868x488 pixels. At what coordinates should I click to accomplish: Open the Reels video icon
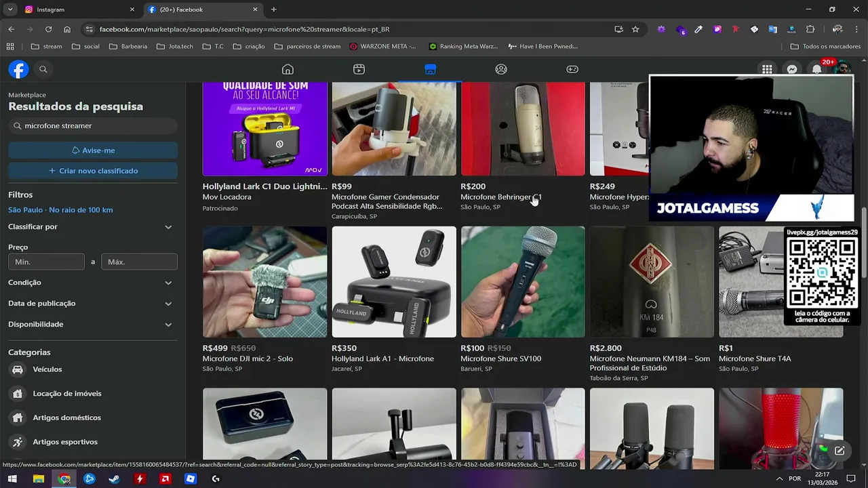(359, 69)
